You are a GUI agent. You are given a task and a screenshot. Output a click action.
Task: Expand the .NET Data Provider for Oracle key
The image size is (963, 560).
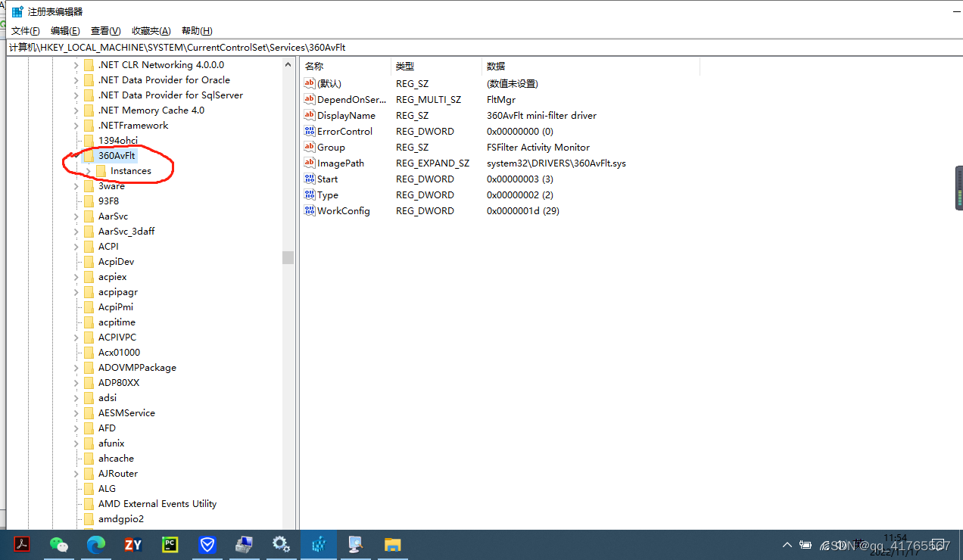click(76, 80)
